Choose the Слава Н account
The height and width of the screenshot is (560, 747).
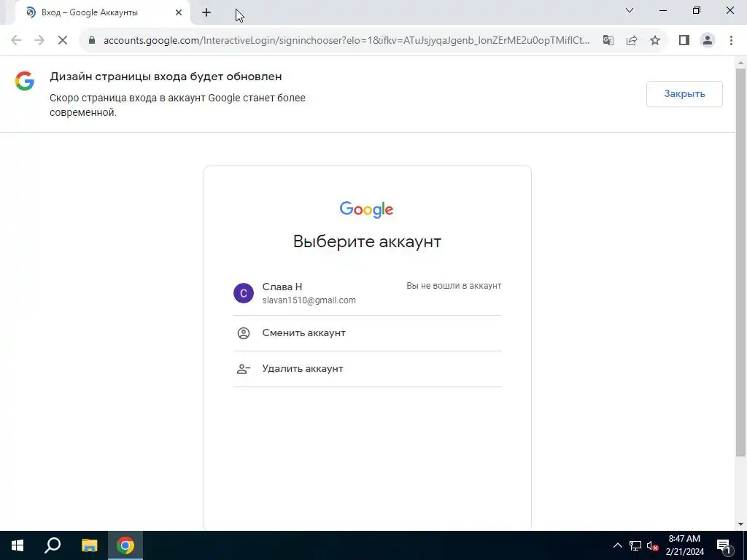tap(368, 293)
